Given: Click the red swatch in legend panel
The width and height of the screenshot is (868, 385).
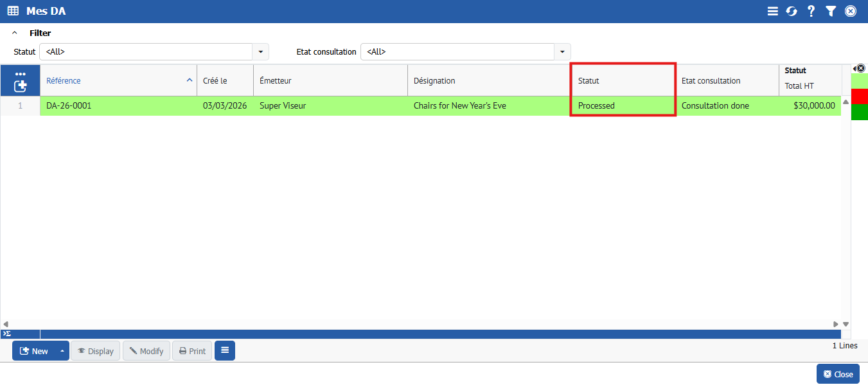Looking at the screenshot, I should pyautogui.click(x=859, y=96).
